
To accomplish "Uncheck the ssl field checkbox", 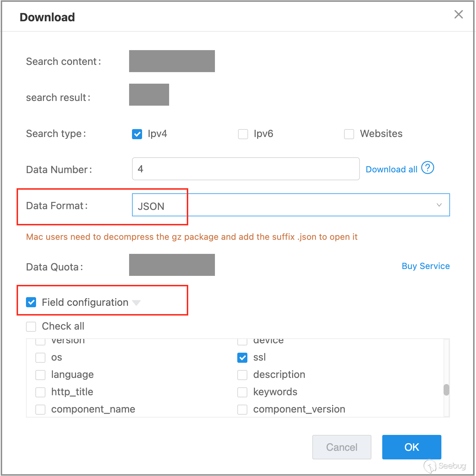I will [242, 358].
